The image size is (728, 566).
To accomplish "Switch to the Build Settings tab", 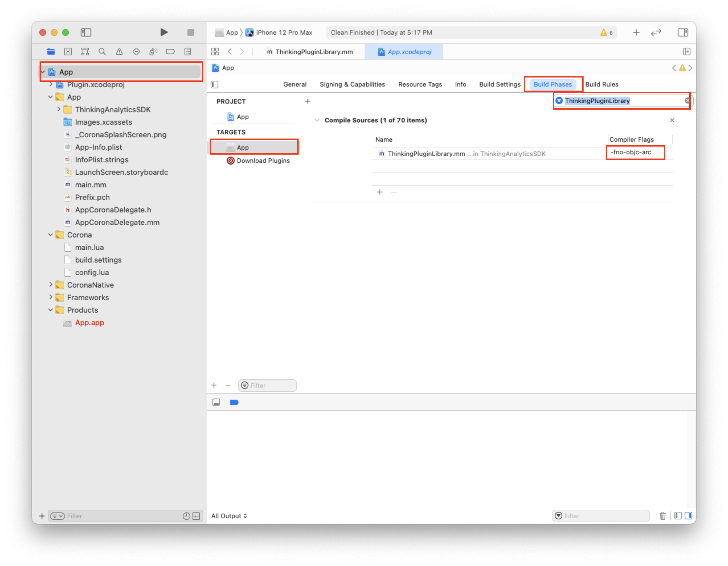I will coord(499,84).
